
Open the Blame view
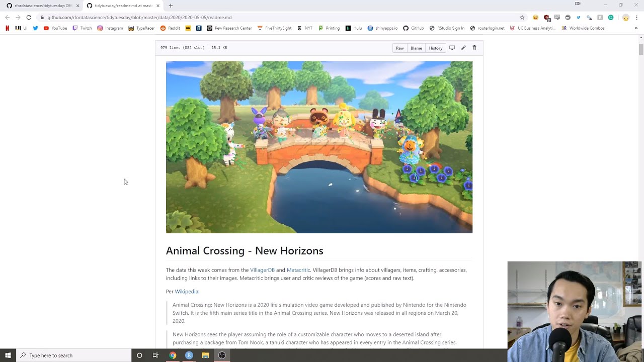pyautogui.click(x=416, y=48)
